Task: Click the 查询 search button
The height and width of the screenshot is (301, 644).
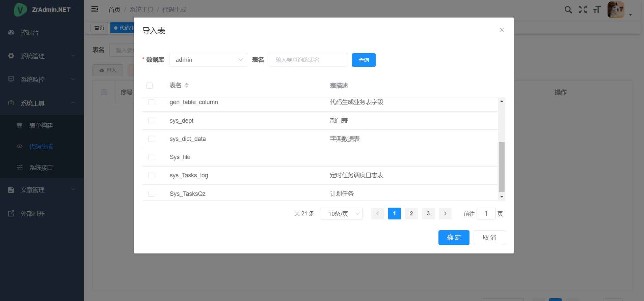Action: point(364,60)
